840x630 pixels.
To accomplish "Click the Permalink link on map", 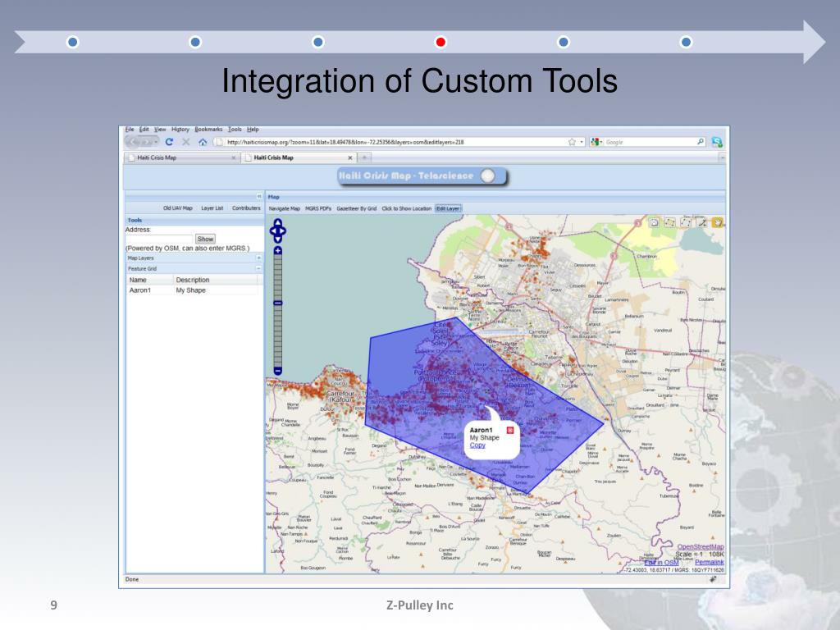I will click(710, 562).
